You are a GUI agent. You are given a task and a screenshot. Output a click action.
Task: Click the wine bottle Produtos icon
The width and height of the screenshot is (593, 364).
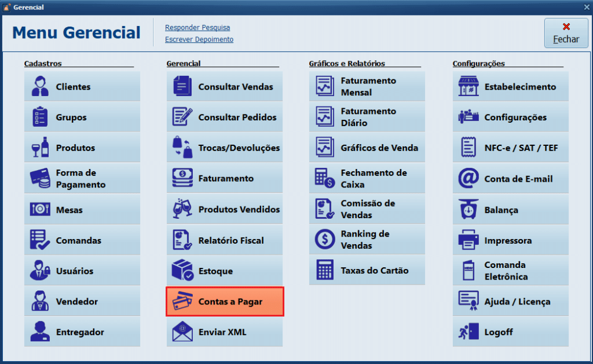[40, 148]
